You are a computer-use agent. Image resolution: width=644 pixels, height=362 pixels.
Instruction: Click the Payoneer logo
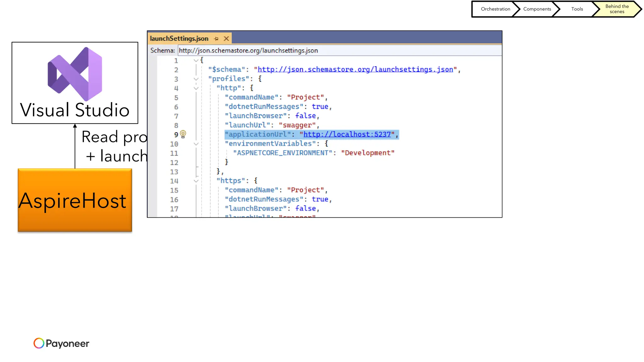pyautogui.click(x=61, y=343)
